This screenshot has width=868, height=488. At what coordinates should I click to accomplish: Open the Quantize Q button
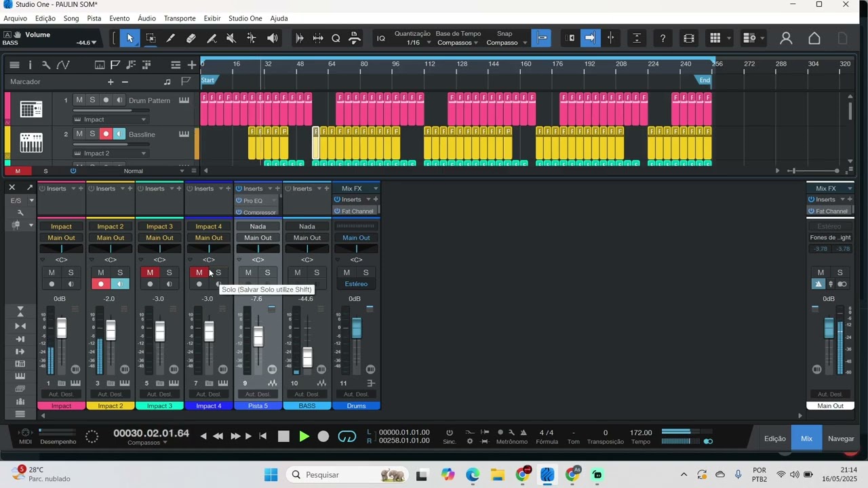click(x=336, y=39)
